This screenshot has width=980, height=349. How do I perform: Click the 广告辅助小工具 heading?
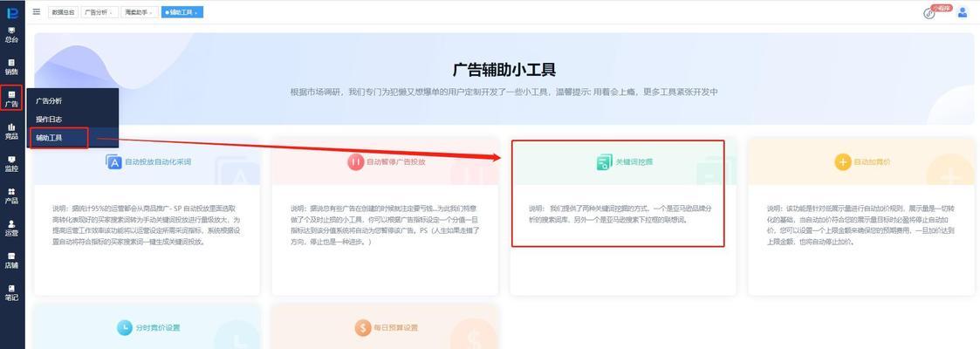pos(504,69)
